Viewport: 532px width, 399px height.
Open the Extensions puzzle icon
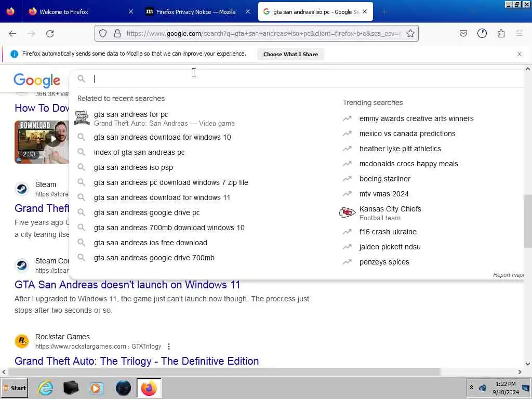tap(501, 33)
